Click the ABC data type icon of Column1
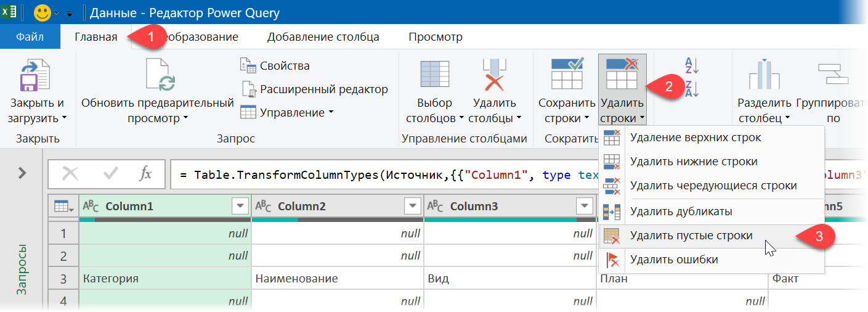 91,207
